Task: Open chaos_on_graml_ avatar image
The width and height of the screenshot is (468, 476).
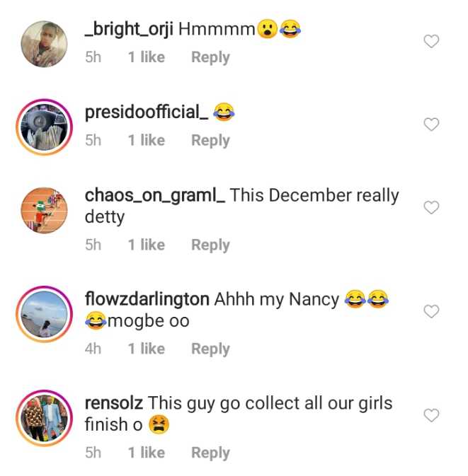Action: (45, 209)
